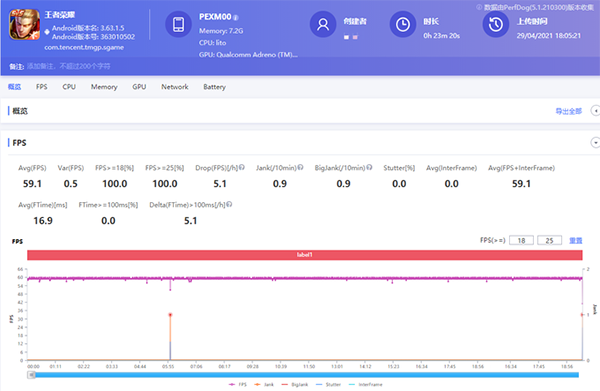Open the Memory tab

[104, 87]
